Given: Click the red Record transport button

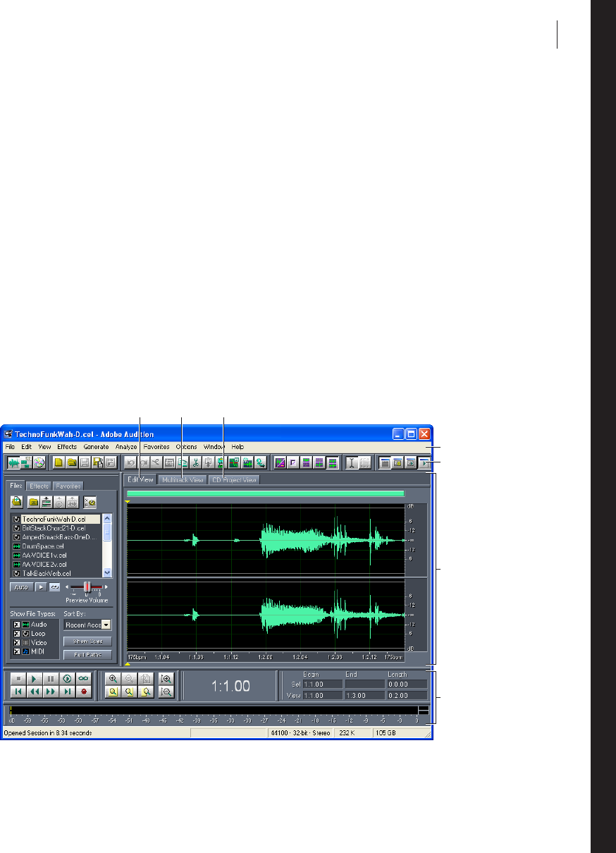Looking at the screenshot, I should point(85,692).
